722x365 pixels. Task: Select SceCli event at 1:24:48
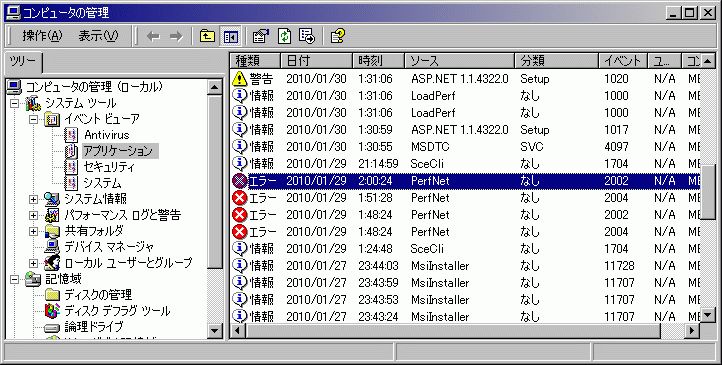(x=465, y=249)
